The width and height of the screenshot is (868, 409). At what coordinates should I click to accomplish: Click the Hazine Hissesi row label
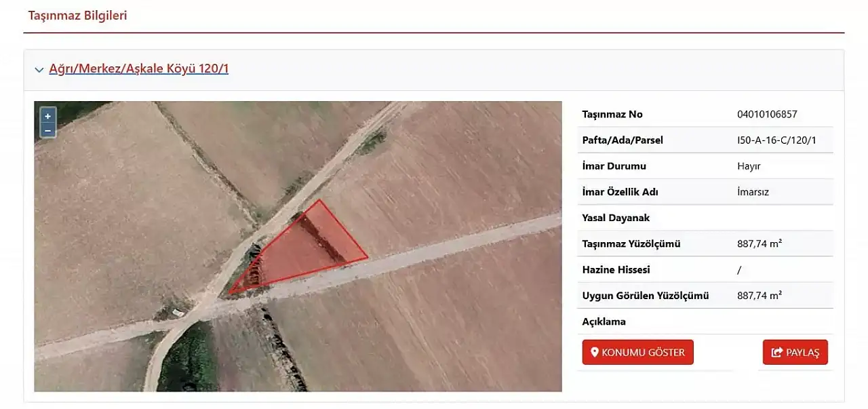(616, 270)
